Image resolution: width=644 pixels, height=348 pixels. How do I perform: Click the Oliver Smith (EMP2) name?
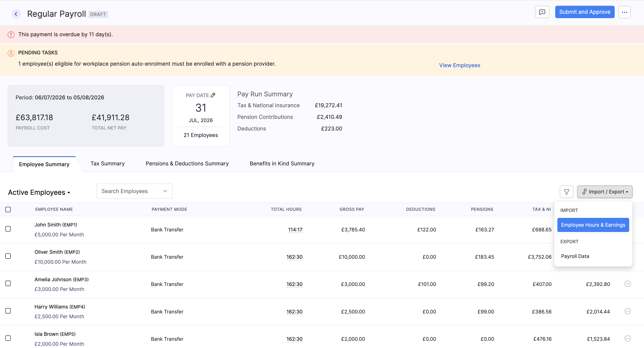click(57, 252)
